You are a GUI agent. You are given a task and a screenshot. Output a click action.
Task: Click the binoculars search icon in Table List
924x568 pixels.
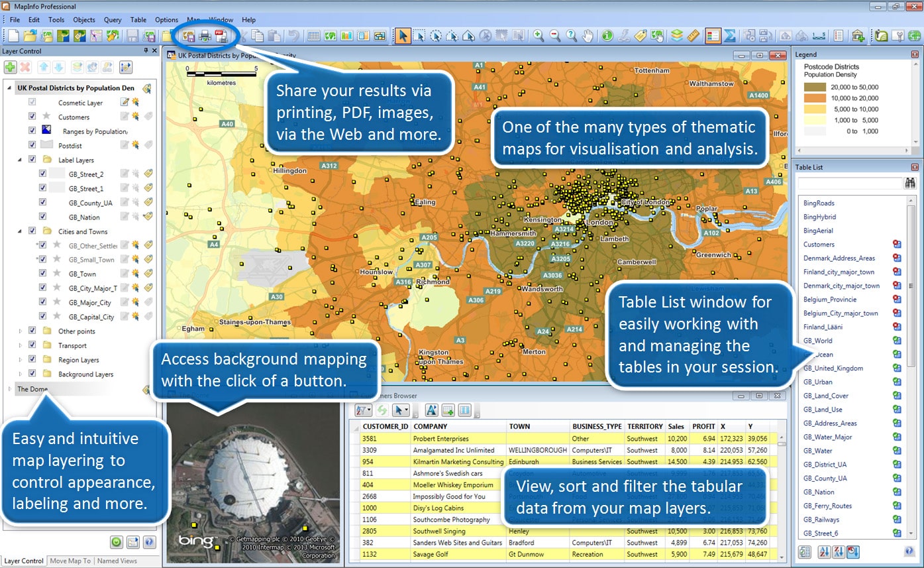coord(910,183)
